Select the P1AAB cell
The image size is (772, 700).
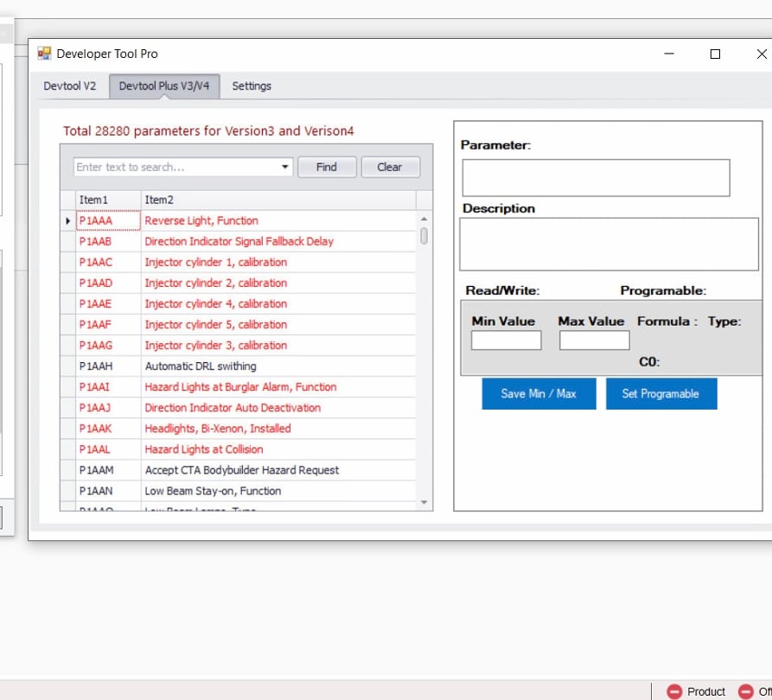pyautogui.click(x=108, y=241)
